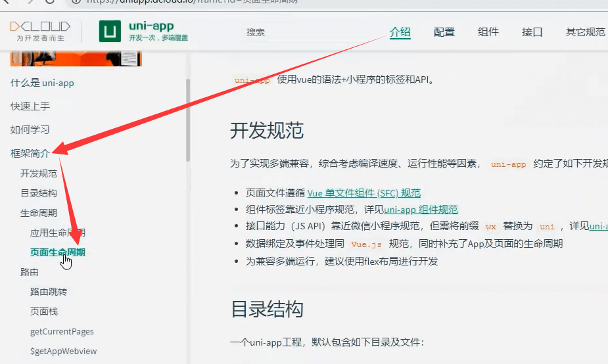Select $getAppWebview in the sidebar
608x364 pixels.
[x=64, y=352]
